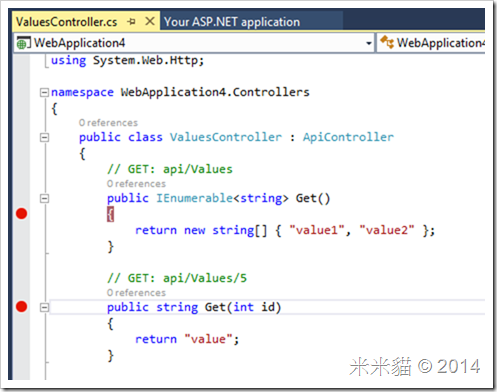Toggle pin on ValuesController.cs tab
The image size is (497, 392).
(x=131, y=22)
